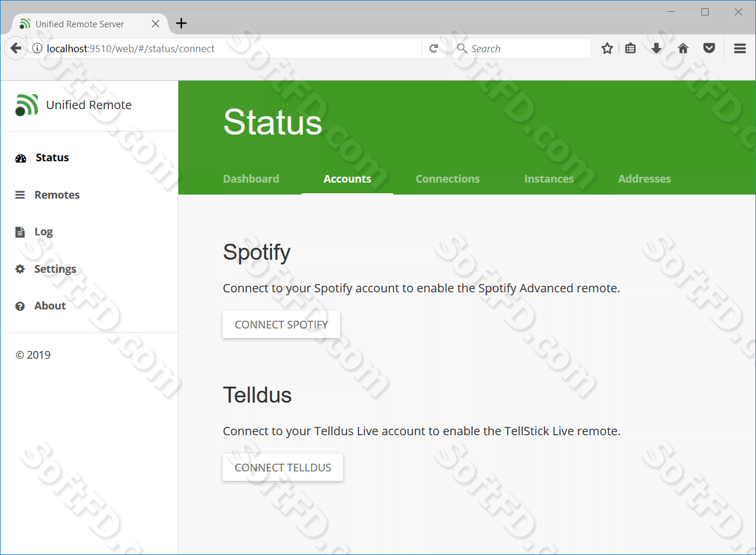Show bookmarks list icon in toolbar
Viewport: 756px width, 555px height.
tap(630, 49)
